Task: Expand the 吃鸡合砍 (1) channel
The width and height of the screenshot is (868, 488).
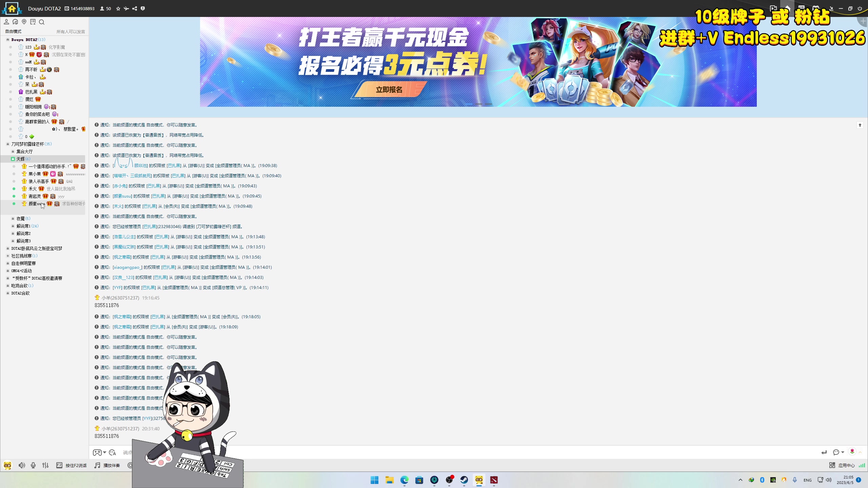Action: tap(8, 286)
